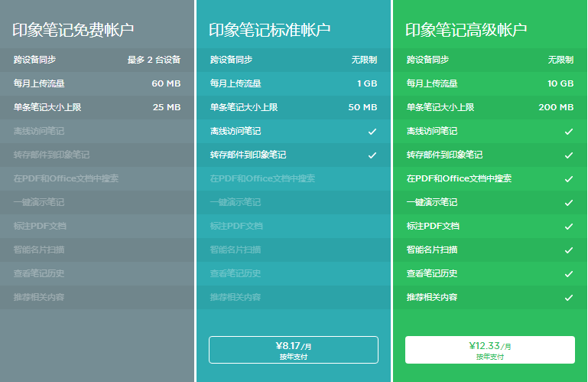Click checkmark for 离线访问笔记 in standard plan
588x382 pixels.
(x=372, y=132)
